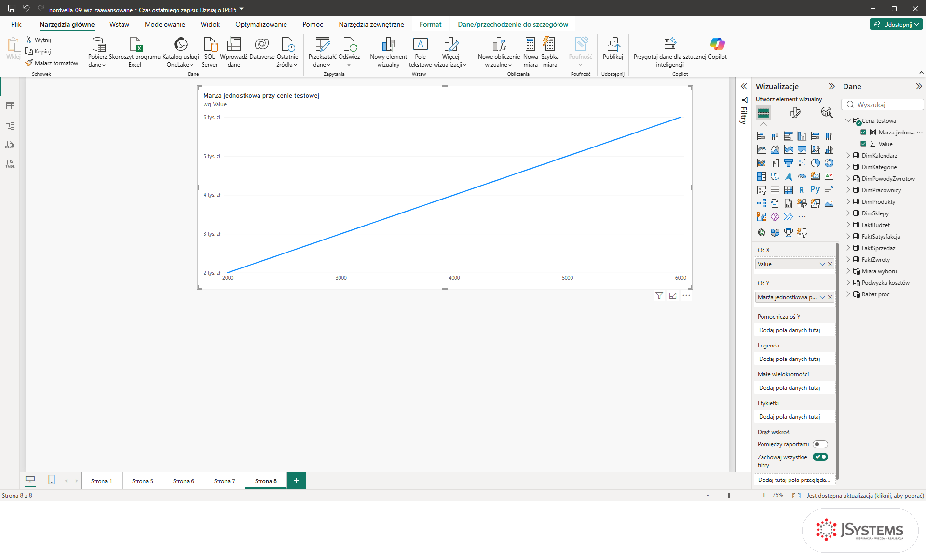926x560 pixels.
Task: Open the Format ribbon tab
Action: [x=430, y=24]
